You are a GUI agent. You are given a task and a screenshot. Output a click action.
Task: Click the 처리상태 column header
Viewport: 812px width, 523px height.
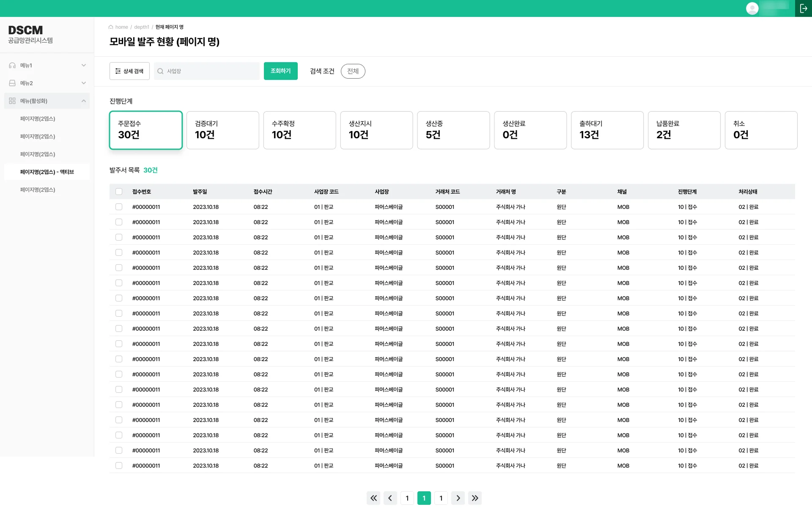748,192
